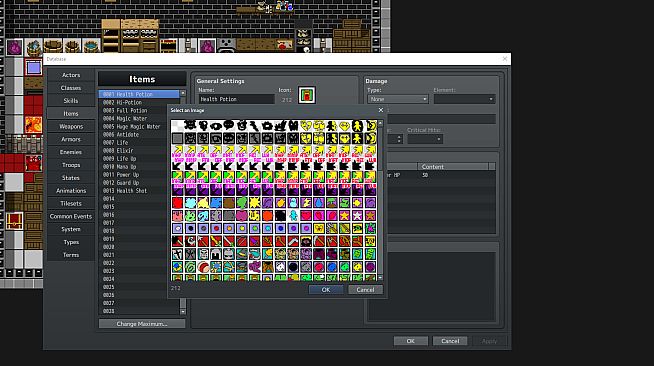Select the black running man icon on white

pos(332,125)
